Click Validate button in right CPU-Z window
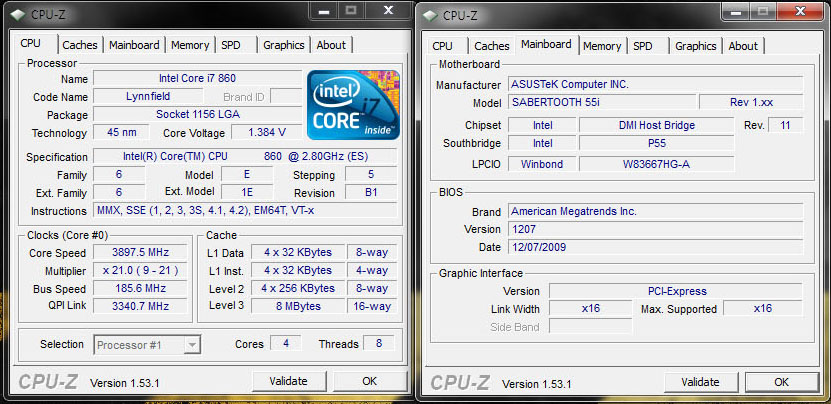Viewport: 831px width, 404px height. click(x=701, y=382)
